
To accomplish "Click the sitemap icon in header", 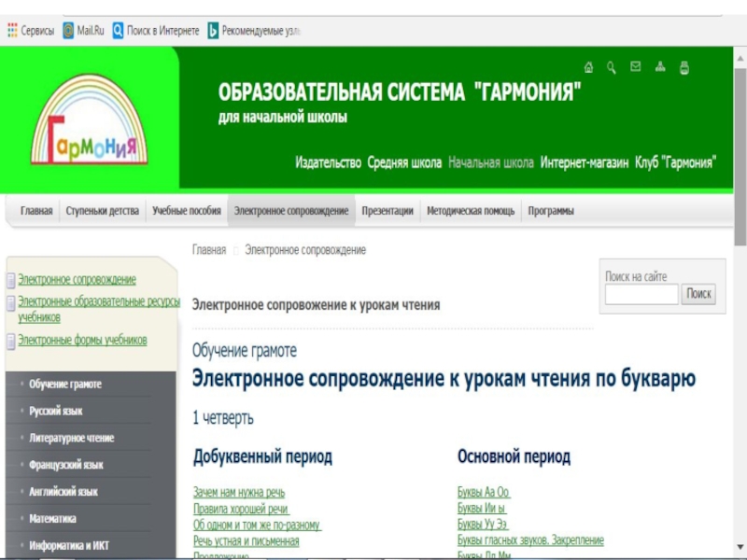I will click(x=660, y=67).
